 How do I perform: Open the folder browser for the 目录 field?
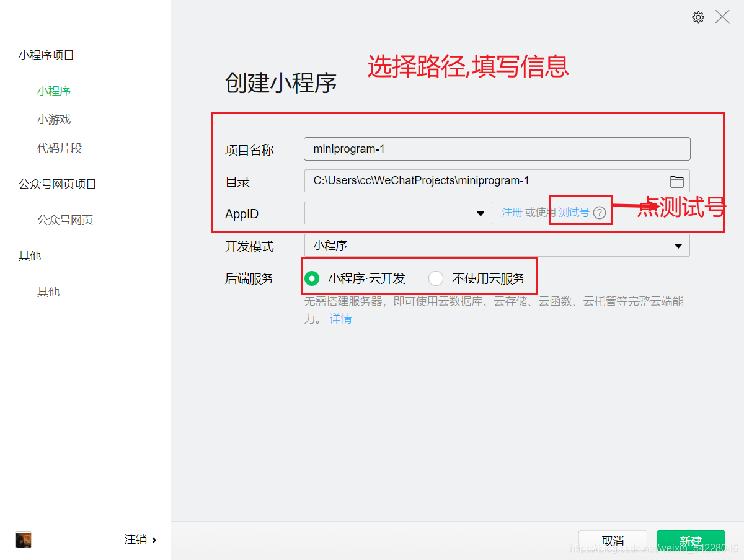click(678, 180)
